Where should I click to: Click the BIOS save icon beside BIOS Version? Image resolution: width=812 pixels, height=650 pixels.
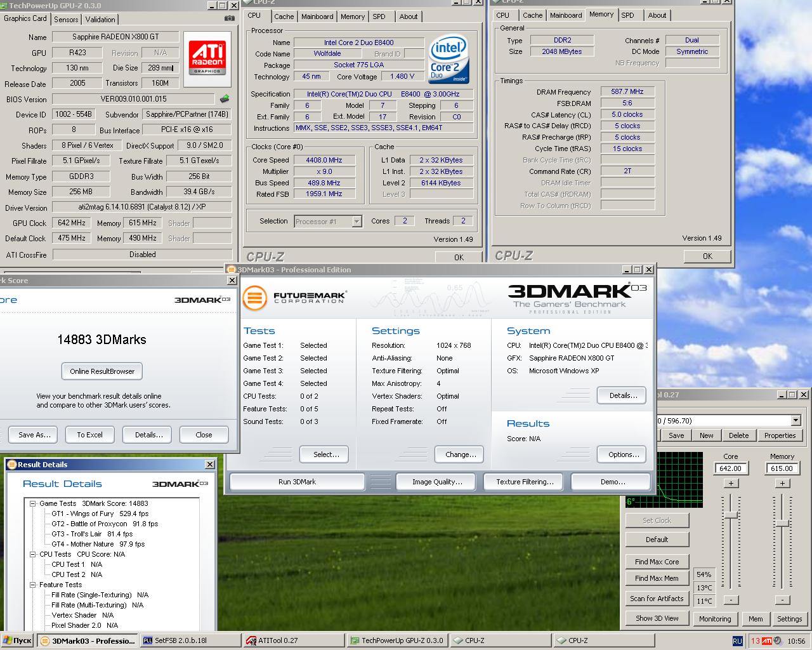coord(225,99)
